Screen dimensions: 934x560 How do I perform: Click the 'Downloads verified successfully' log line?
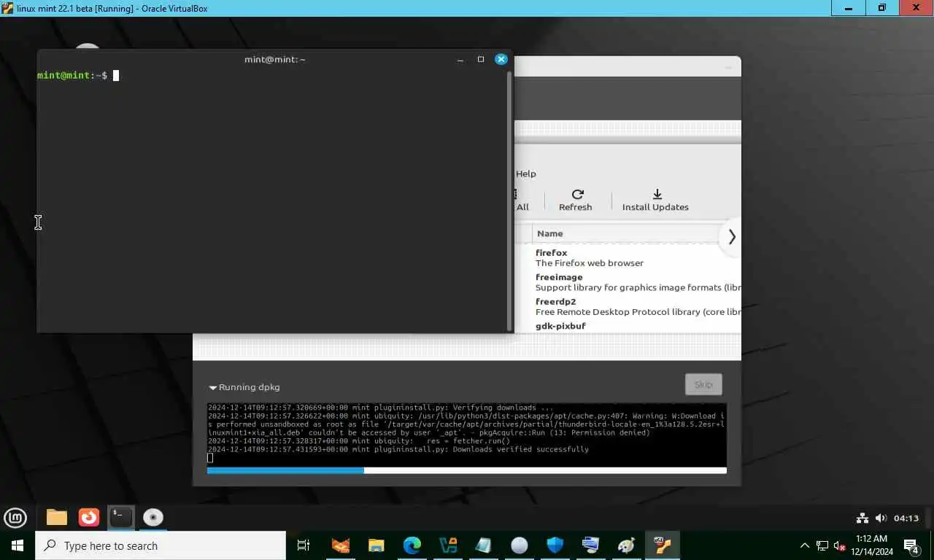(x=521, y=450)
